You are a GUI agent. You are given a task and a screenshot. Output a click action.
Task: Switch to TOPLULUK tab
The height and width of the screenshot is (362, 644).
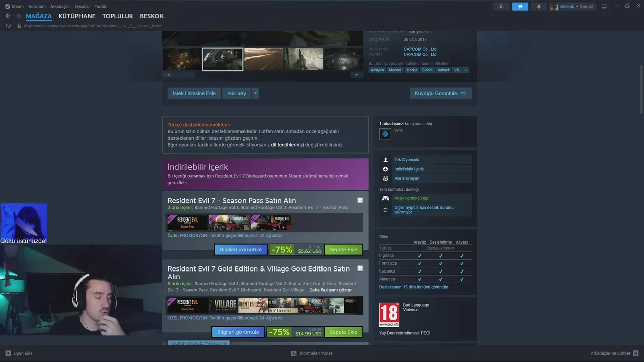[x=118, y=16]
